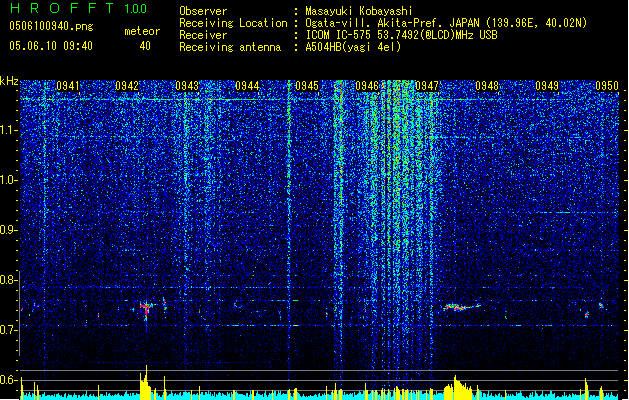Click the Observer label
The width and height of the screenshot is (629, 400).
point(203,11)
